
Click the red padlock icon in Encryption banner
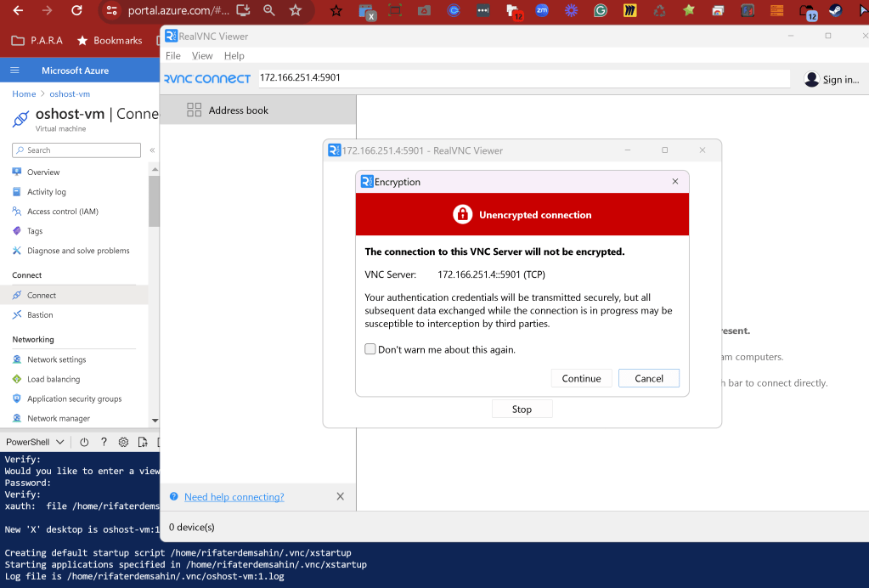point(462,214)
